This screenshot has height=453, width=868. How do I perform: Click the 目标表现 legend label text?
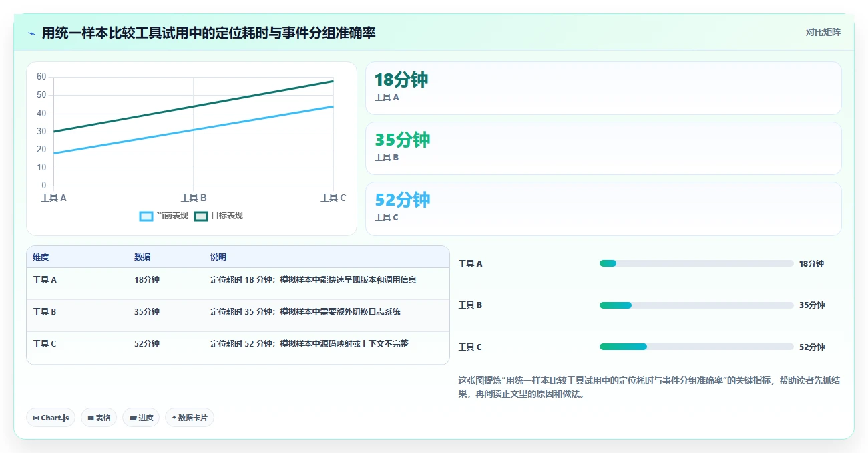(227, 216)
